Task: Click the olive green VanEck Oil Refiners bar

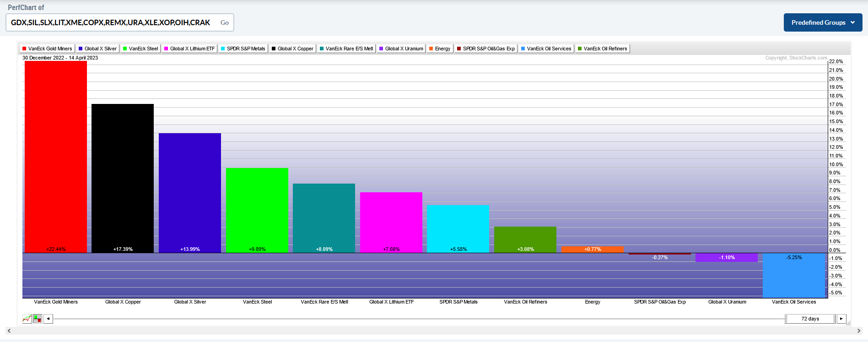Action: click(525, 239)
